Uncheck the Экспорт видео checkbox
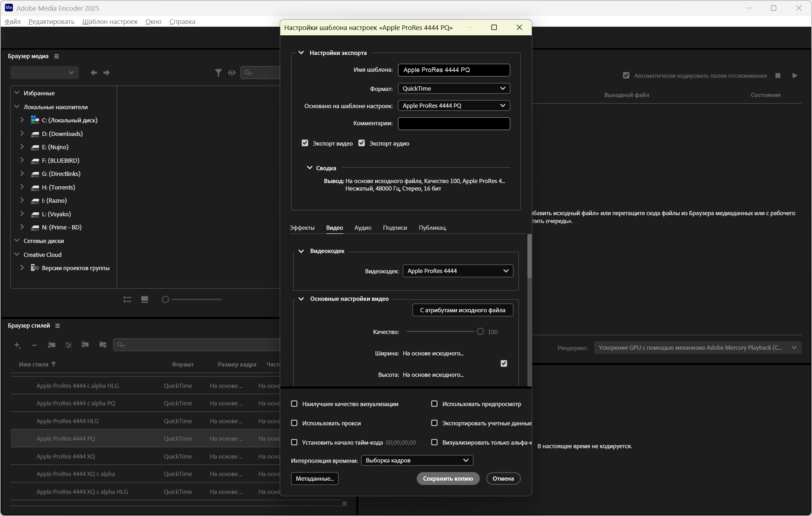812x516 pixels. pyautogui.click(x=305, y=143)
